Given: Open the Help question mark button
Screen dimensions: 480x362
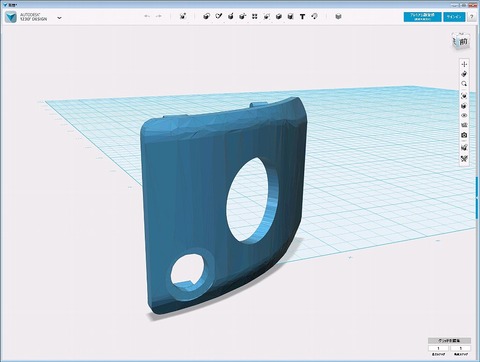Looking at the screenshot, I should coord(471,17).
